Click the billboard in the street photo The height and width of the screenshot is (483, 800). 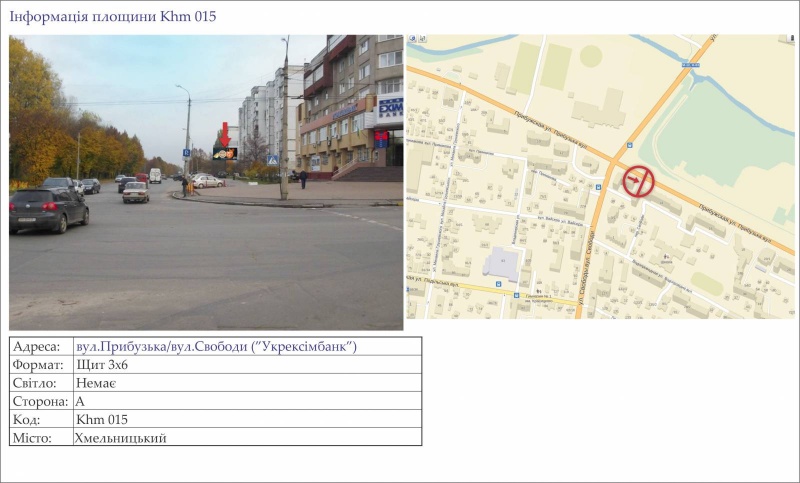(x=225, y=153)
